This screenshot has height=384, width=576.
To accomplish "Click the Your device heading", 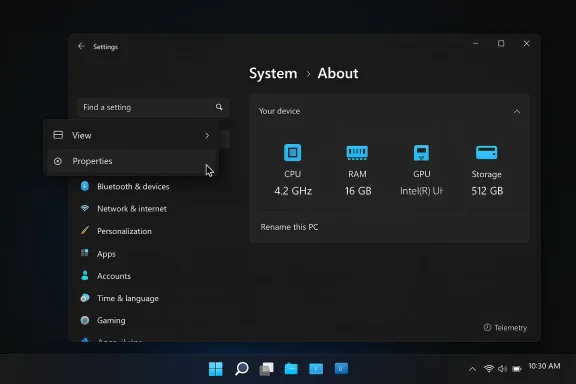I will tap(279, 111).
